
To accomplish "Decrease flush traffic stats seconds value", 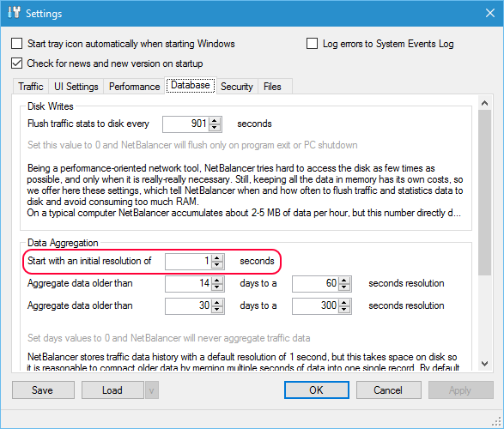I will [x=215, y=128].
